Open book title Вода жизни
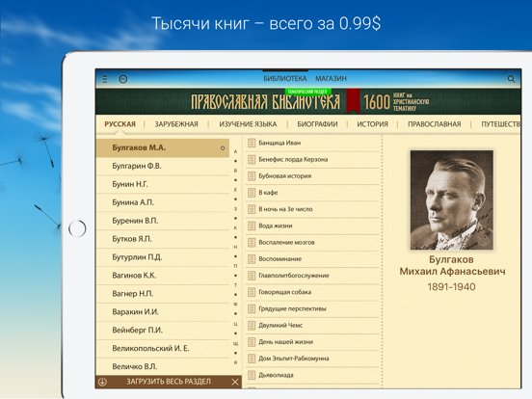The height and width of the screenshot is (399, 532). (276, 226)
